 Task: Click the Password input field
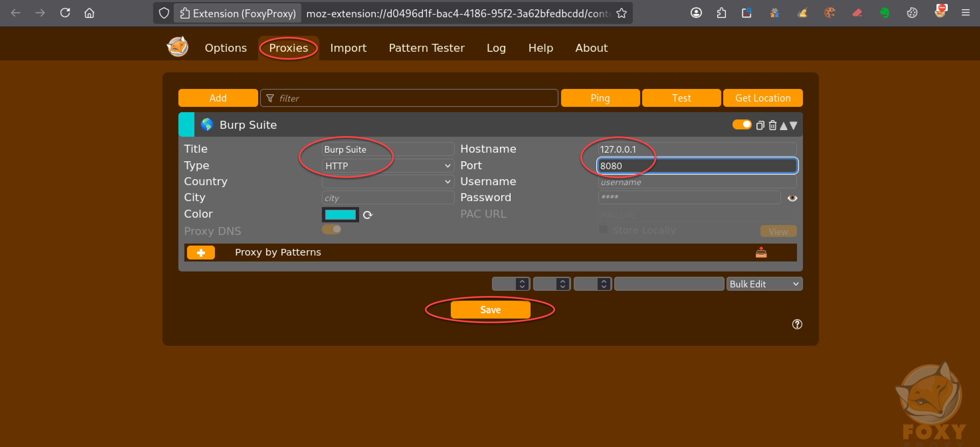[x=689, y=198]
